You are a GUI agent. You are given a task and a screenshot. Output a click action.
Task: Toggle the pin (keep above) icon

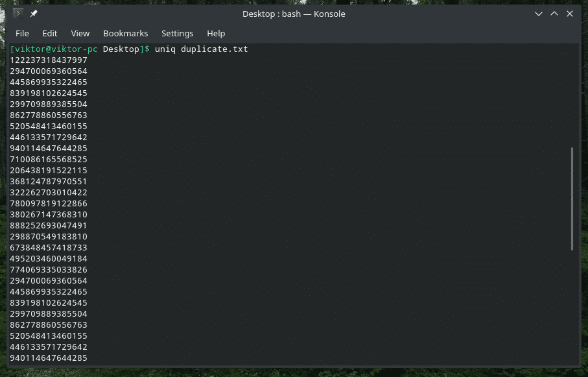pyautogui.click(x=34, y=14)
